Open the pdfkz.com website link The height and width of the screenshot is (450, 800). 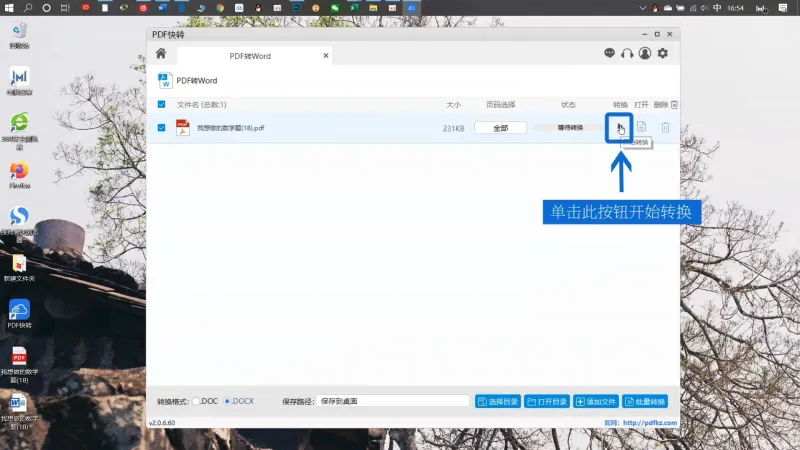click(x=649, y=423)
